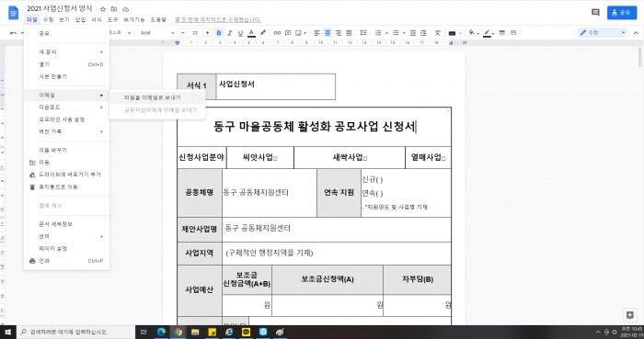Screen dimensions: 644x339
Task: Select 'Email this file' submenu entry
Action: (157, 97)
